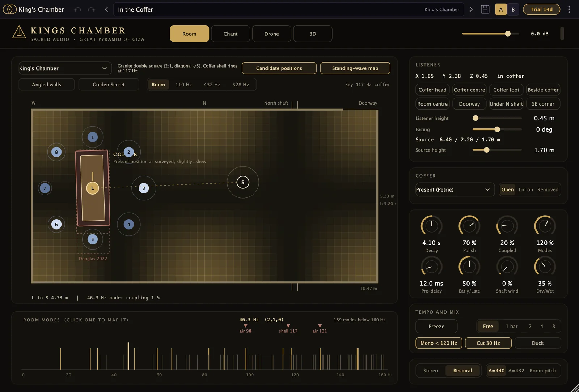Adjust Source height slider

[x=487, y=150]
